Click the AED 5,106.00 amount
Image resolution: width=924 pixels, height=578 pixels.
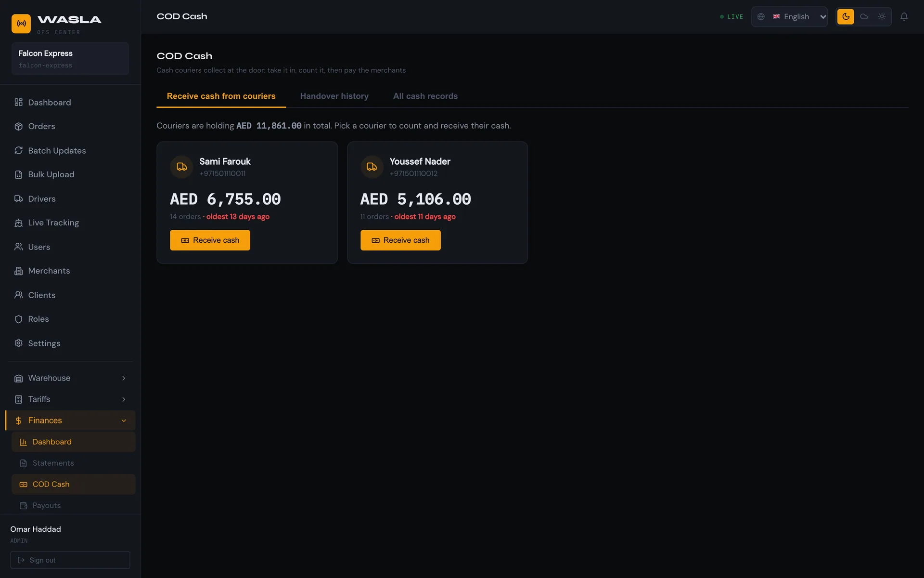tap(415, 199)
